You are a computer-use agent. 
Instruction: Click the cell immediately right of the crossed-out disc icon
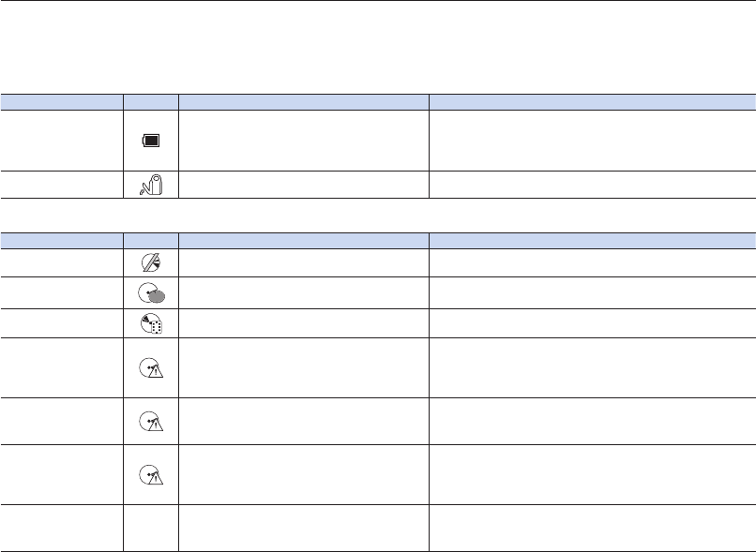304,263
